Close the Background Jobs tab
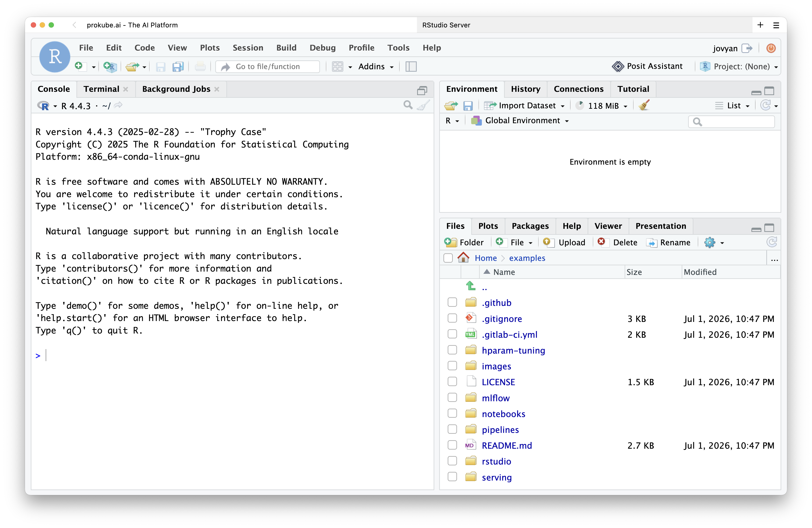This screenshot has width=812, height=528. tap(217, 89)
